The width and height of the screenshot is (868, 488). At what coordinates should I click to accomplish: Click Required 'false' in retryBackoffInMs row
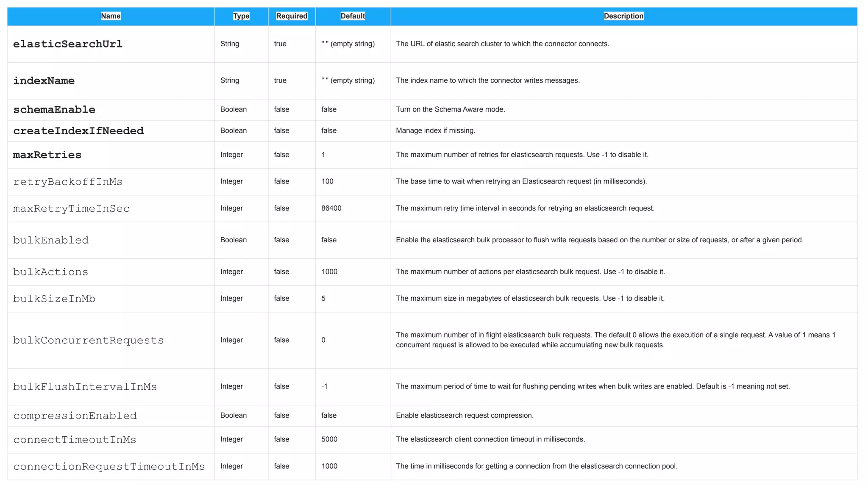click(282, 181)
